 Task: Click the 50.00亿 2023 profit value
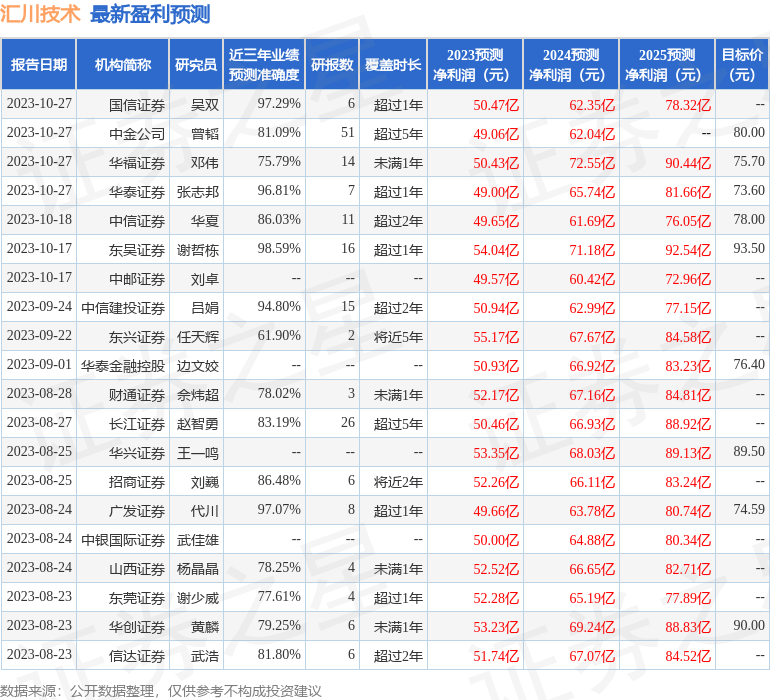pos(495,539)
